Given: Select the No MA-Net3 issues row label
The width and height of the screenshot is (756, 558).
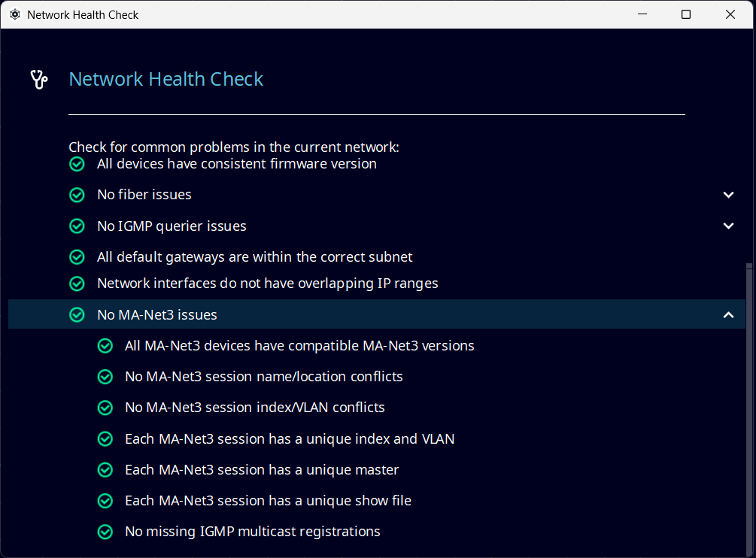Looking at the screenshot, I should tap(157, 315).
